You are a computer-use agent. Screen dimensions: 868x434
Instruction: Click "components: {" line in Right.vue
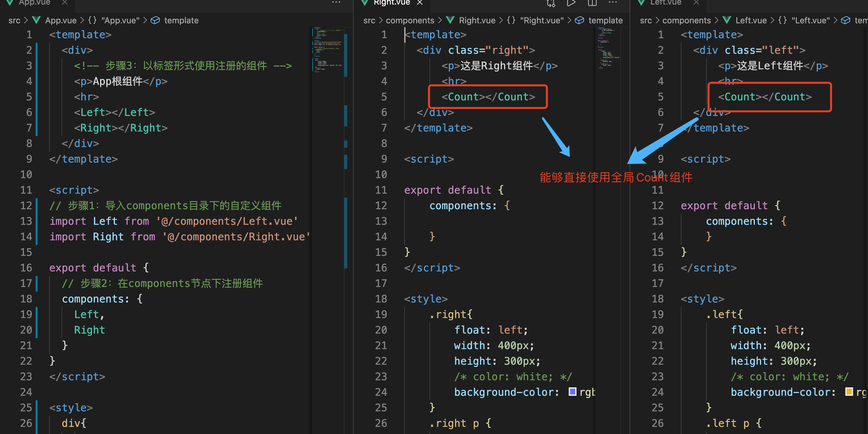[x=469, y=206]
